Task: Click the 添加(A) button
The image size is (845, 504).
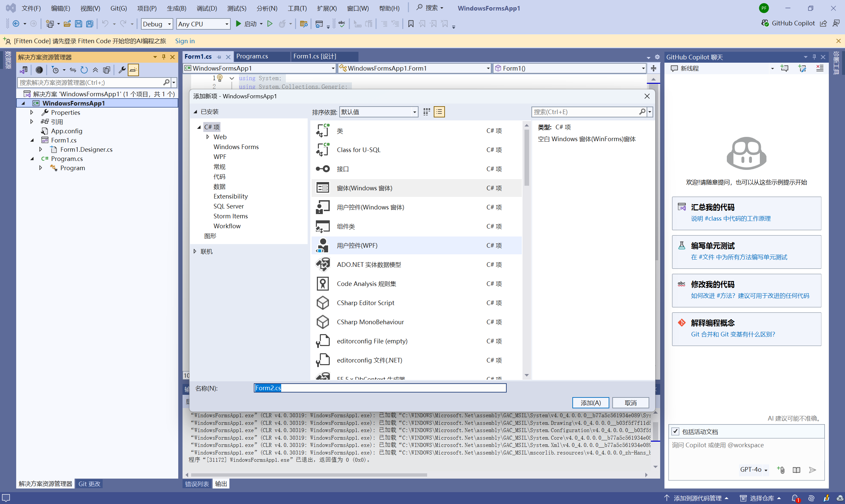Action: click(591, 403)
